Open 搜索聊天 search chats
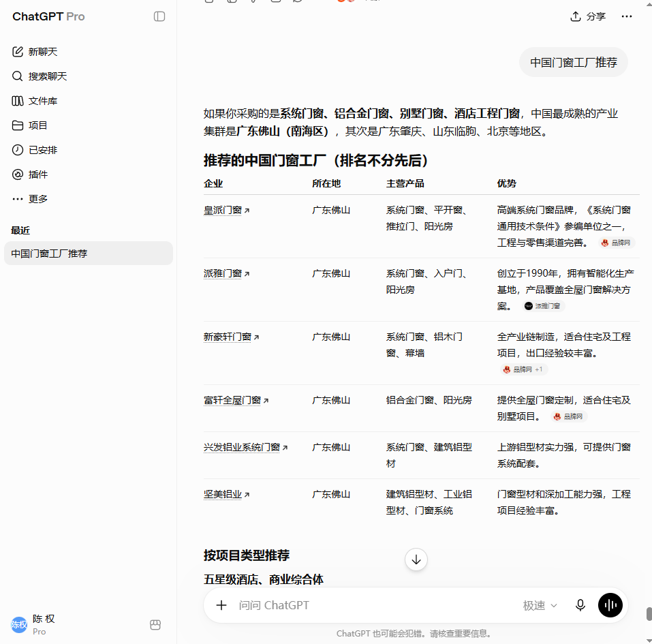The height and width of the screenshot is (644, 652). (40, 76)
